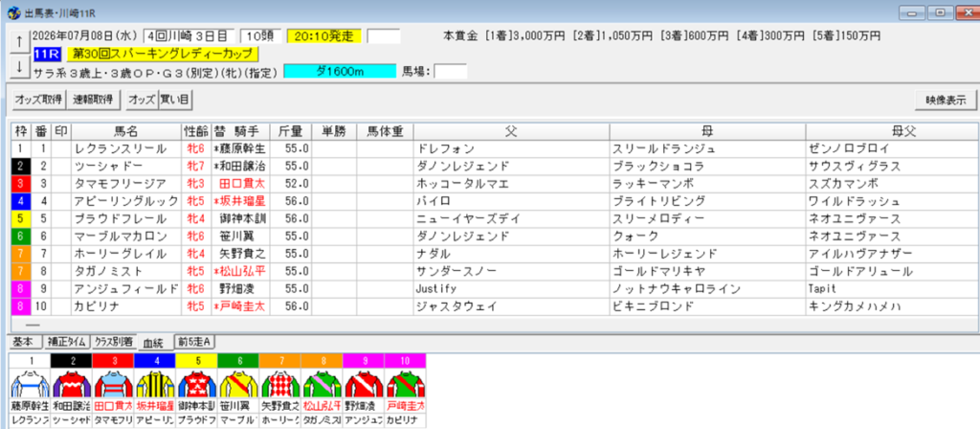This screenshot has width=980, height=429.
Task: Click the red frame 3 color cell
Action: point(21,184)
